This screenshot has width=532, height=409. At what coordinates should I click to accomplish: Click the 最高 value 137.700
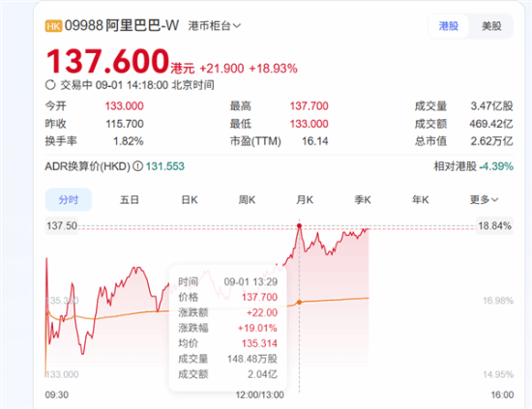pyautogui.click(x=310, y=106)
